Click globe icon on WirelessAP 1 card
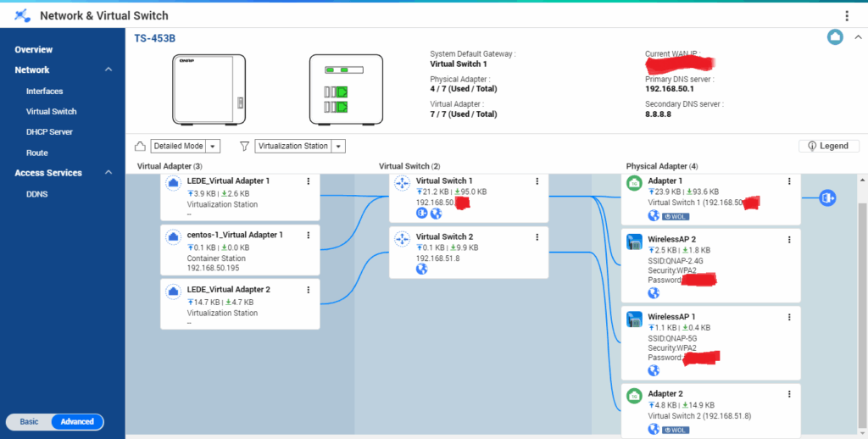 pyautogui.click(x=654, y=370)
